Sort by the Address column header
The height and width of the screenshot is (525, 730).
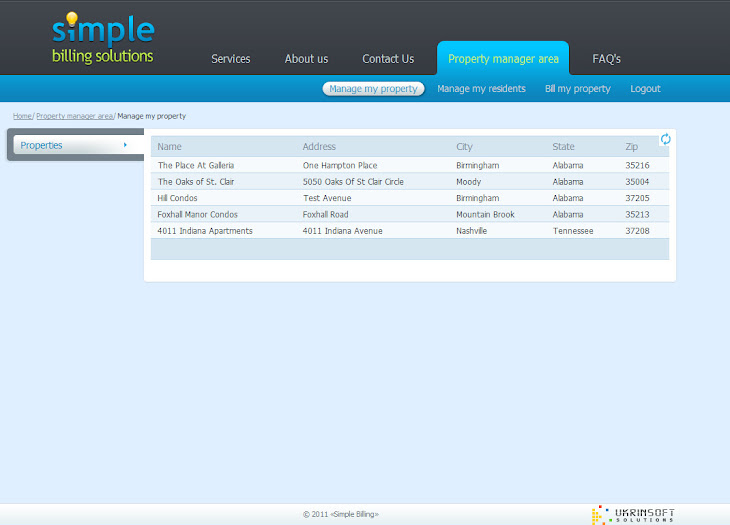click(x=319, y=147)
